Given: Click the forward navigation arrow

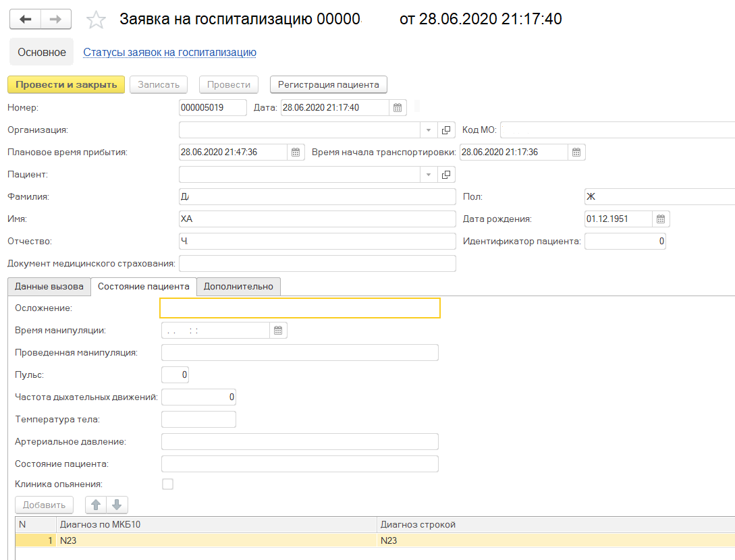Looking at the screenshot, I should 56,19.
